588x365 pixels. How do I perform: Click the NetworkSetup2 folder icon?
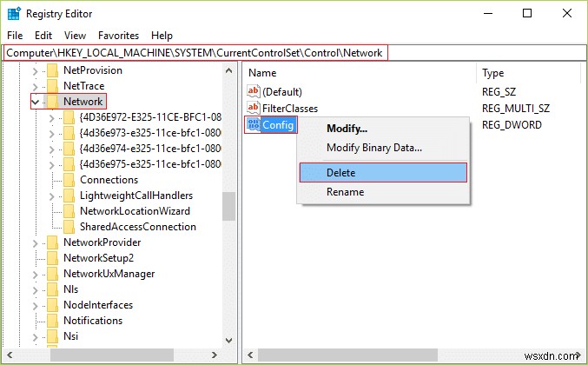pyautogui.click(x=52, y=258)
